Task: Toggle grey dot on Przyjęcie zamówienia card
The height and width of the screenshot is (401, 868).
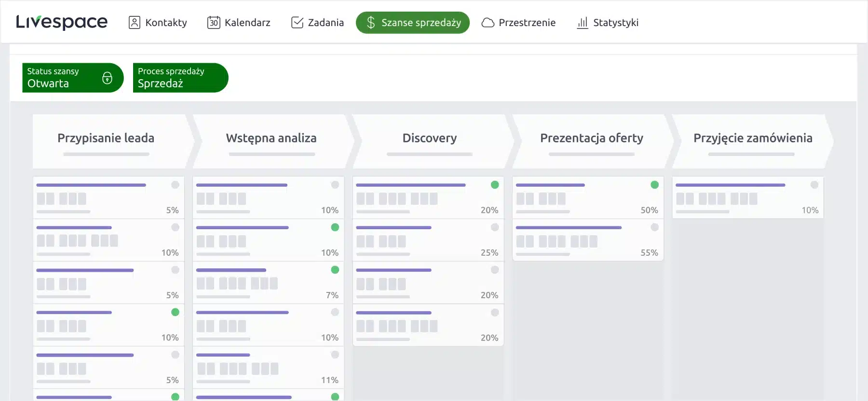Action: pos(814,185)
